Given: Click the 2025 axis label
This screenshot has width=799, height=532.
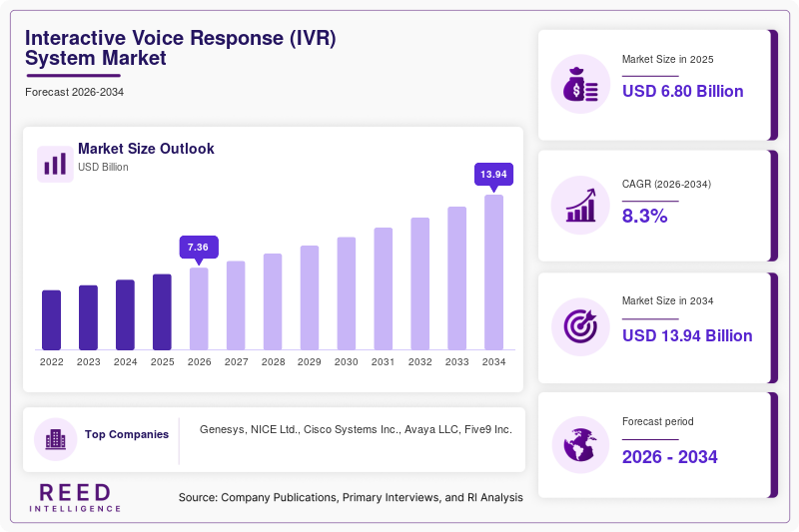Looking at the screenshot, I should [x=162, y=362].
